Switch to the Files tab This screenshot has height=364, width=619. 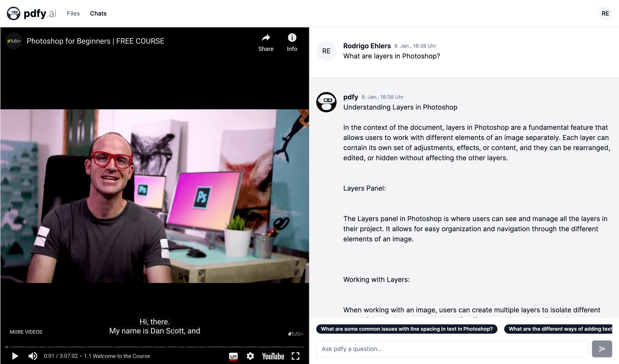(73, 13)
